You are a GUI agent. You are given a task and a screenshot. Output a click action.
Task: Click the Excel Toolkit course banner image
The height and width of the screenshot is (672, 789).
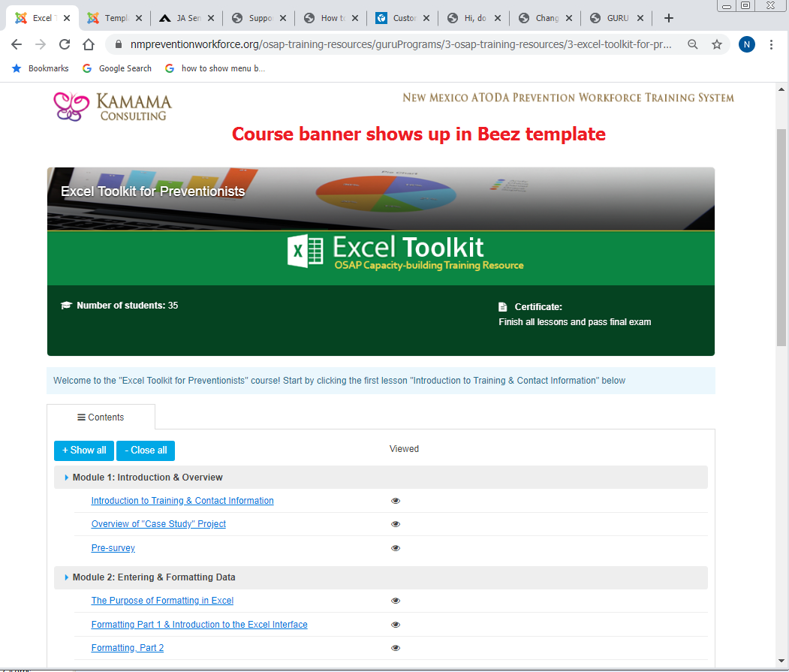click(381, 226)
